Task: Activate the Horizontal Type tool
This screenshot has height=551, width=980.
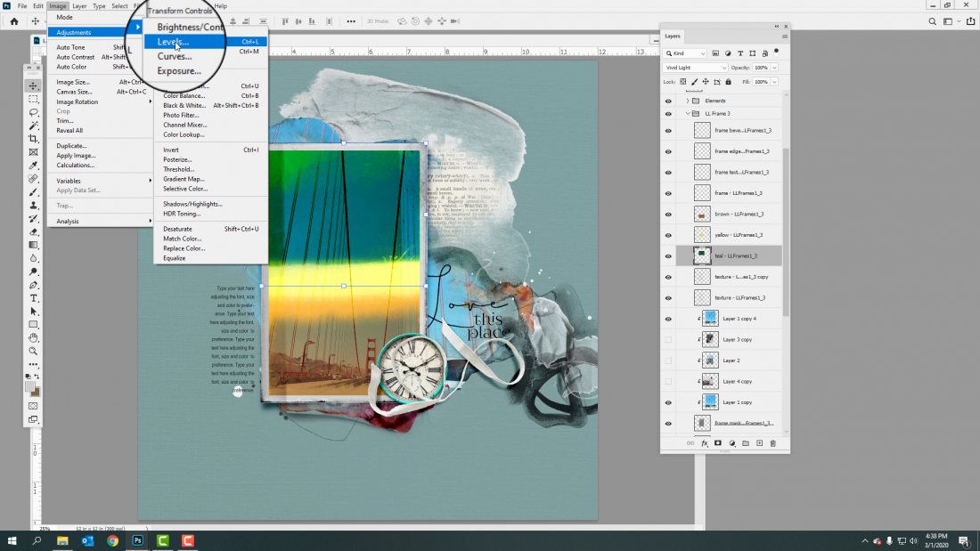Action: click(x=33, y=298)
